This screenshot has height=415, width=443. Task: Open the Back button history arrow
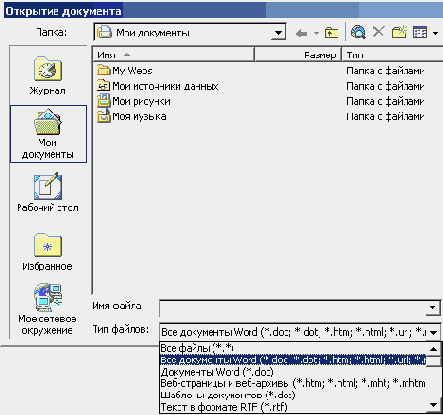point(316,33)
